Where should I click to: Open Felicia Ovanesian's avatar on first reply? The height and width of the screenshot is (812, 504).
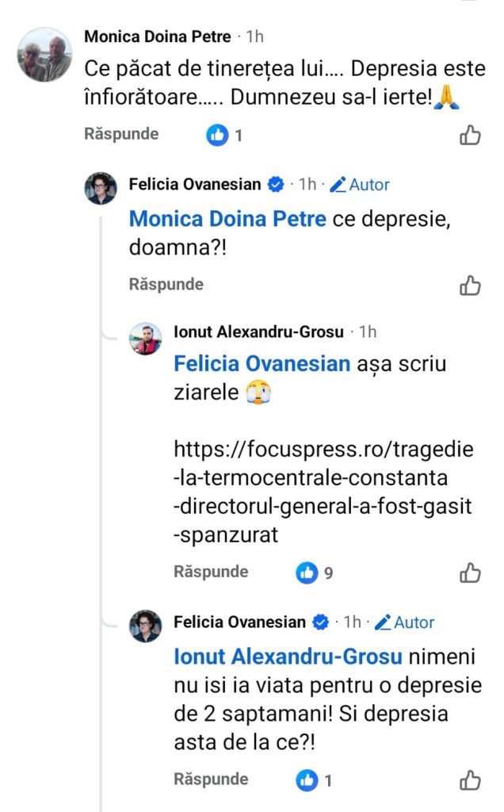[x=101, y=188]
